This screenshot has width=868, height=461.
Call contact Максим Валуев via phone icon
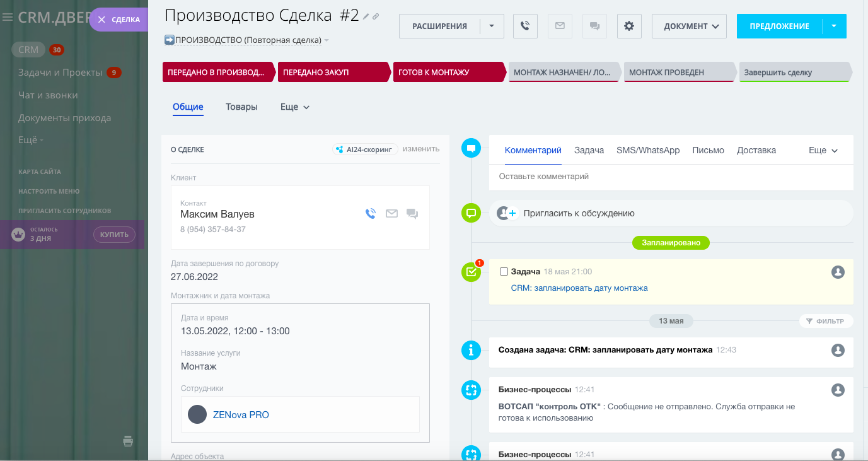coord(371,214)
